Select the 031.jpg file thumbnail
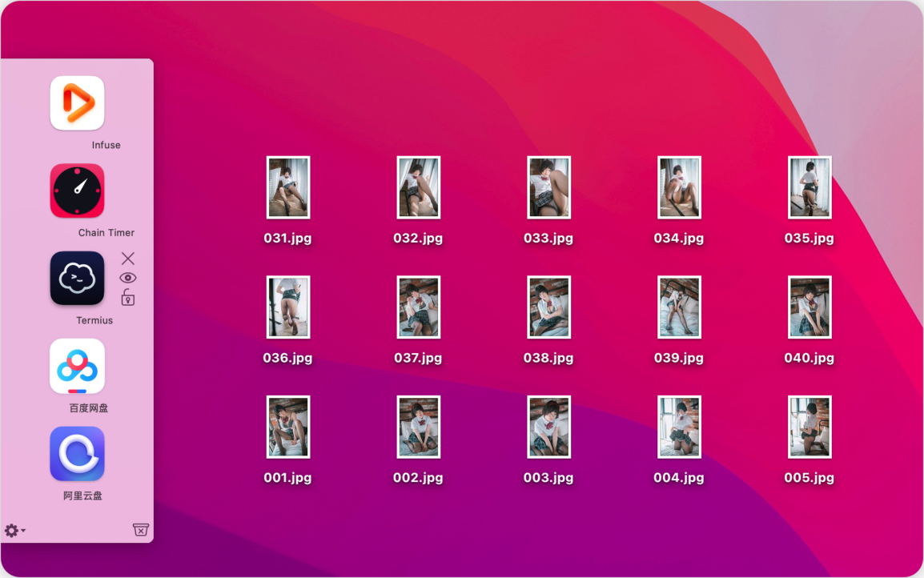 click(287, 187)
